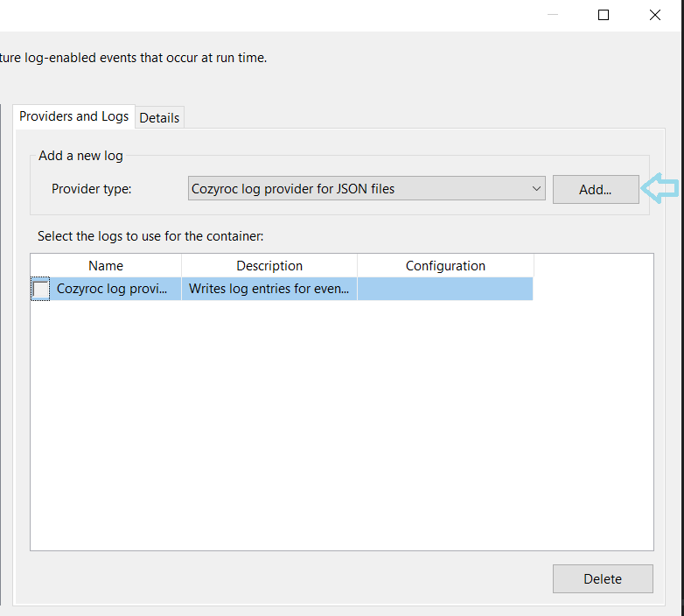684x616 pixels.
Task: Open the empty Configuration cell of the row
Action: click(x=445, y=289)
